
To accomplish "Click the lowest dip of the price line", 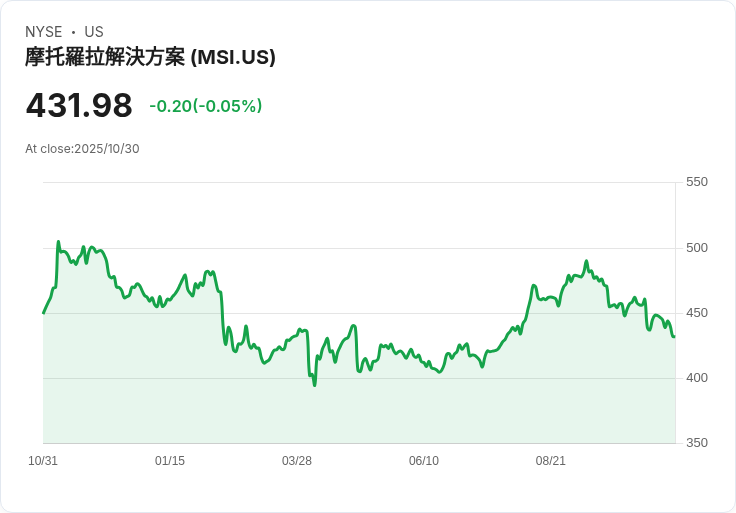I will click(x=314, y=385).
